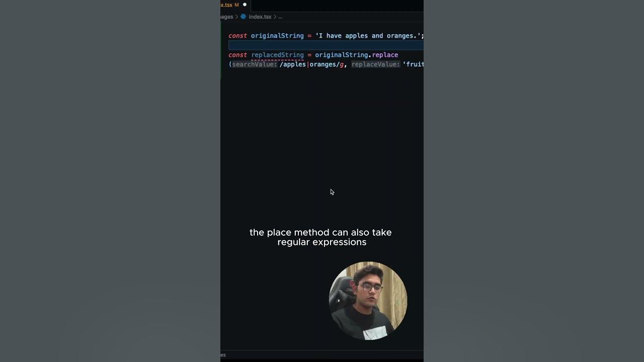Click the /apples|oranges/g regular expression

(312, 64)
